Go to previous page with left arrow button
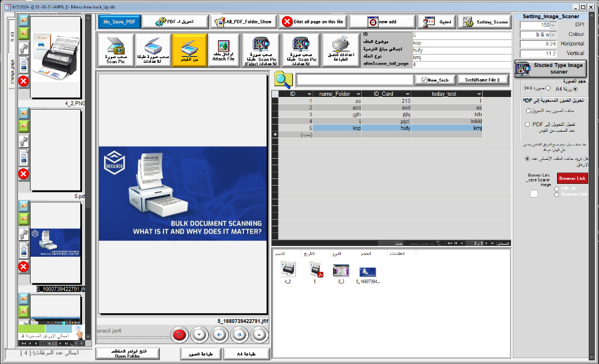The width and height of the screenshot is (599, 364). [x=219, y=335]
